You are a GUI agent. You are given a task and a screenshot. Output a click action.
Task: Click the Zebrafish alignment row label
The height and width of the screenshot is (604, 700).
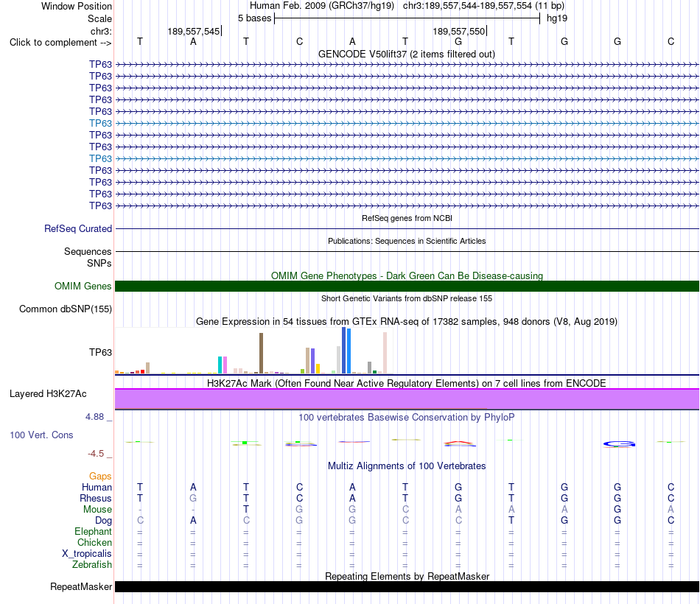pyautogui.click(x=92, y=565)
